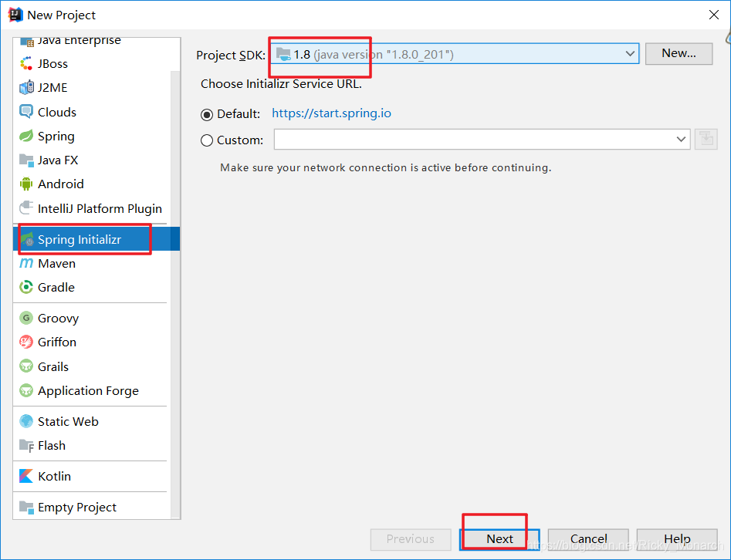Click the Groovy G icon

pos(26,319)
